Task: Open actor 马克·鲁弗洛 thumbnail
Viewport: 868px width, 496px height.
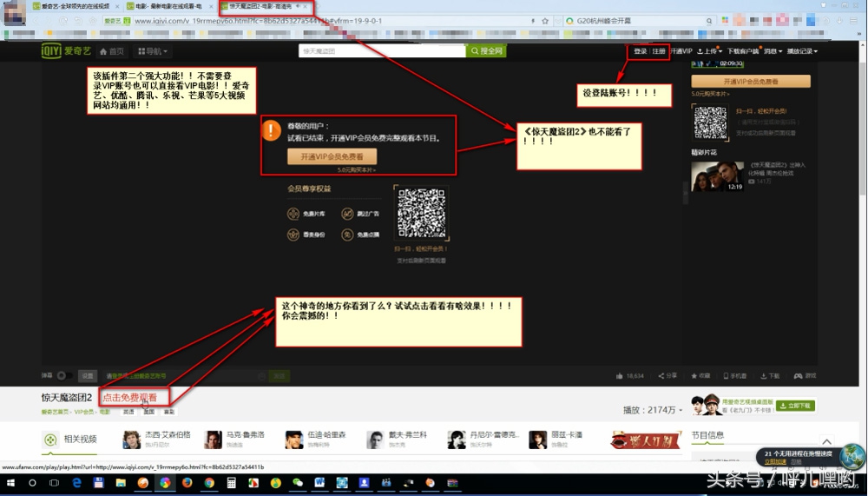Action: [213, 440]
